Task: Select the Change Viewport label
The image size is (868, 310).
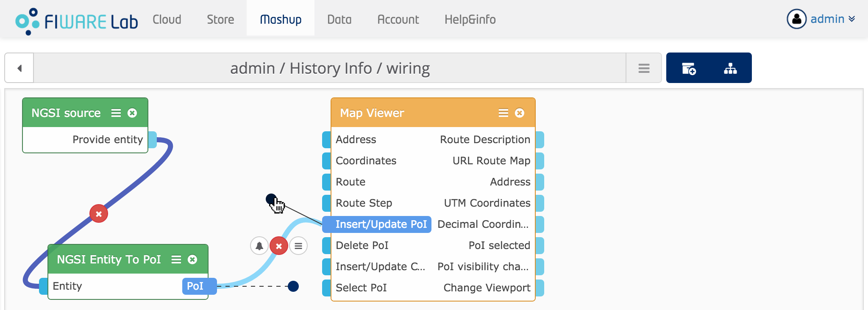Action: [487, 288]
